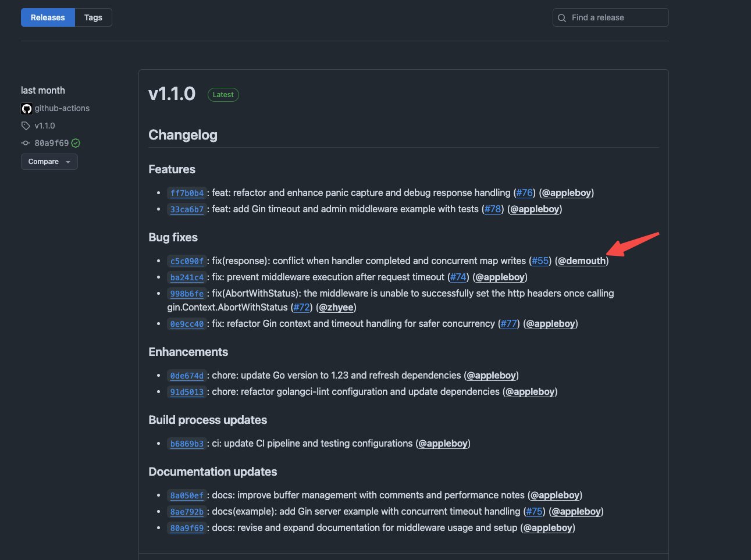Click the Latest badge
This screenshot has height=560, width=751.
click(x=223, y=95)
